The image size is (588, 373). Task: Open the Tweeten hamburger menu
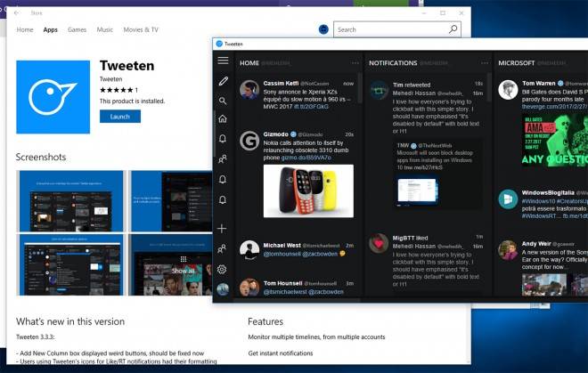(x=223, y=61)
